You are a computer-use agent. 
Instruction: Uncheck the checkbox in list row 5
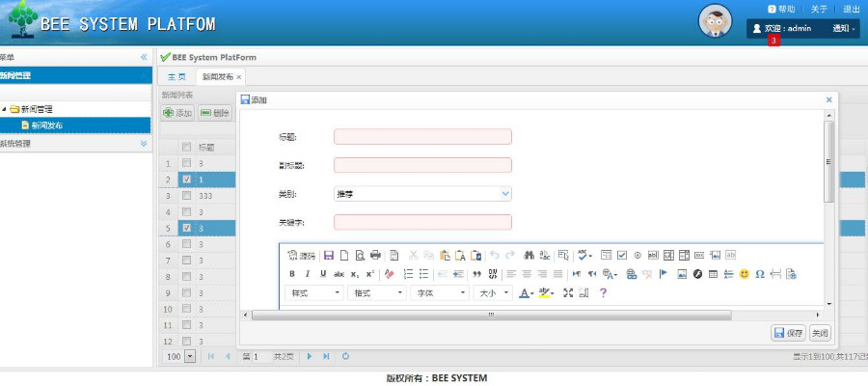(186, 228)
